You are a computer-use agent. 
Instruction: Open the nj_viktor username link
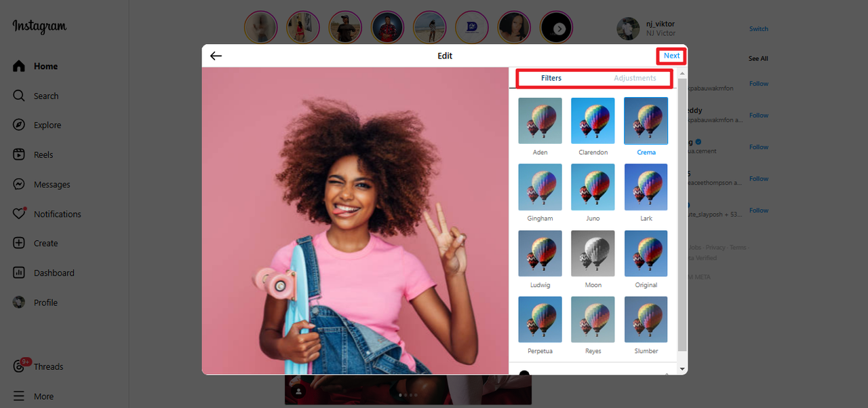point(660,24)
